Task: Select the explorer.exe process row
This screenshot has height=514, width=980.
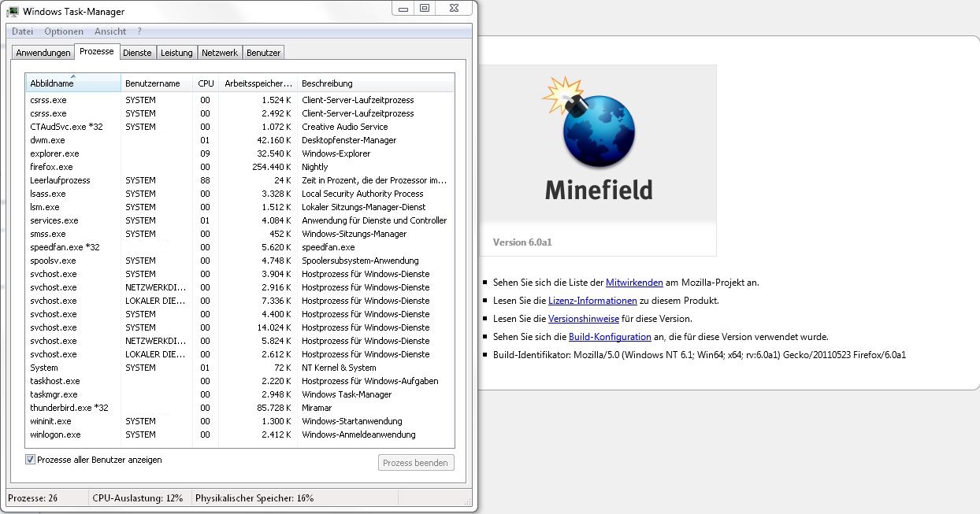Action: 239,153
